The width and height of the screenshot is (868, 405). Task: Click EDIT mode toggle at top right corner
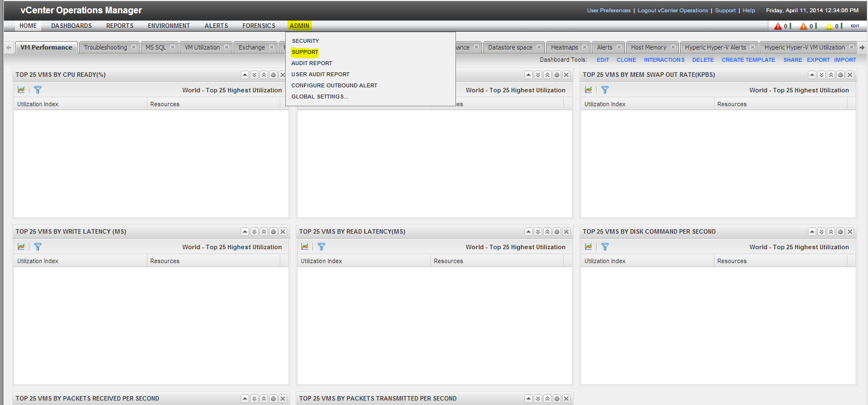pyautogui.click(x=855, y=26)
